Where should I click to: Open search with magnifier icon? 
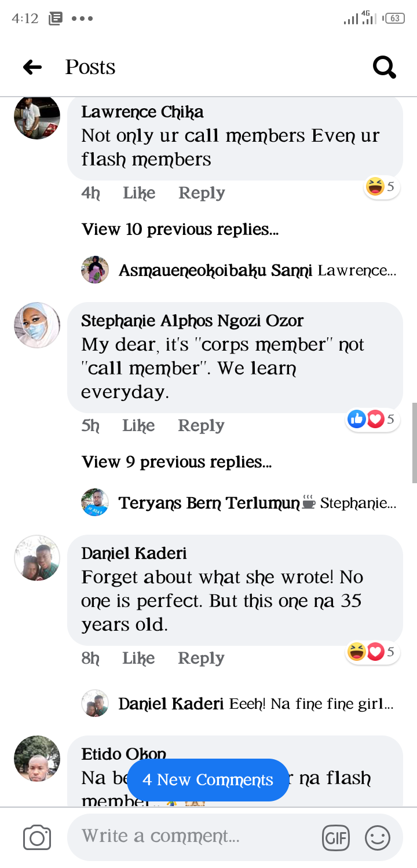click(384, 67)
